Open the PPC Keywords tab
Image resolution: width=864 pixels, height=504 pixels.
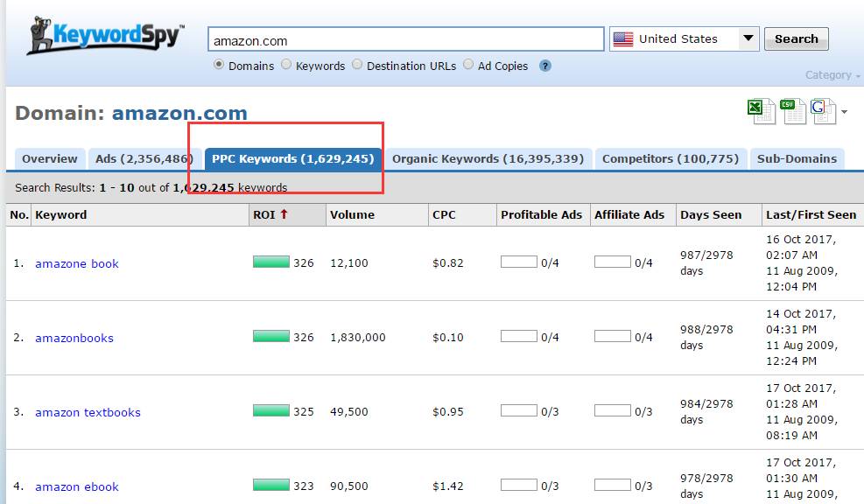(293, 158)
